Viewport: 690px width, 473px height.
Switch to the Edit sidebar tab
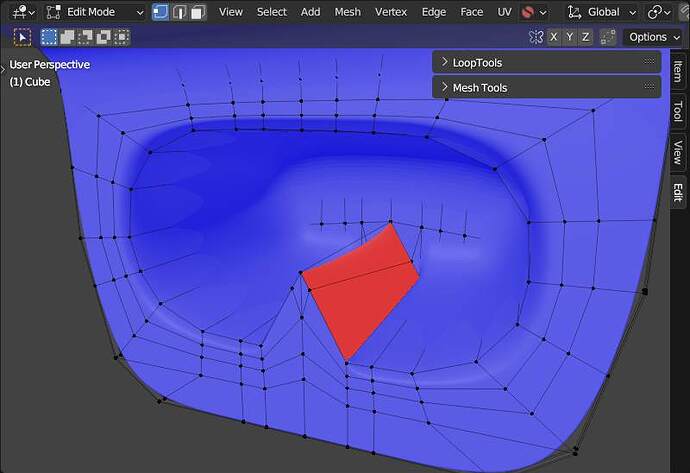(678, 192)
